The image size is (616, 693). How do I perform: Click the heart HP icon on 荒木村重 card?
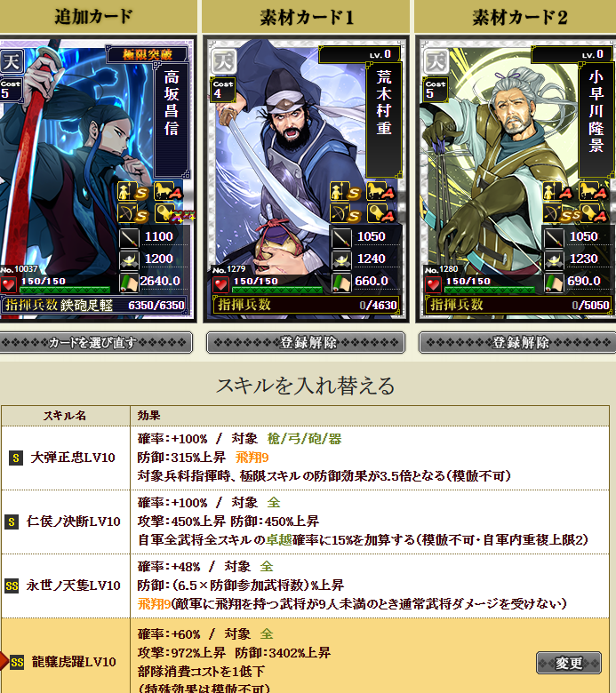point(220,284)
